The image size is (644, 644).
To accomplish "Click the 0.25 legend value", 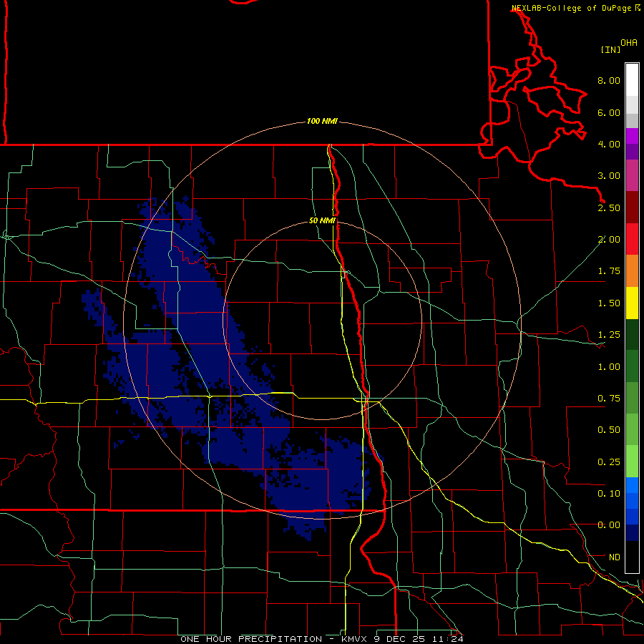I will pos(609,462).
